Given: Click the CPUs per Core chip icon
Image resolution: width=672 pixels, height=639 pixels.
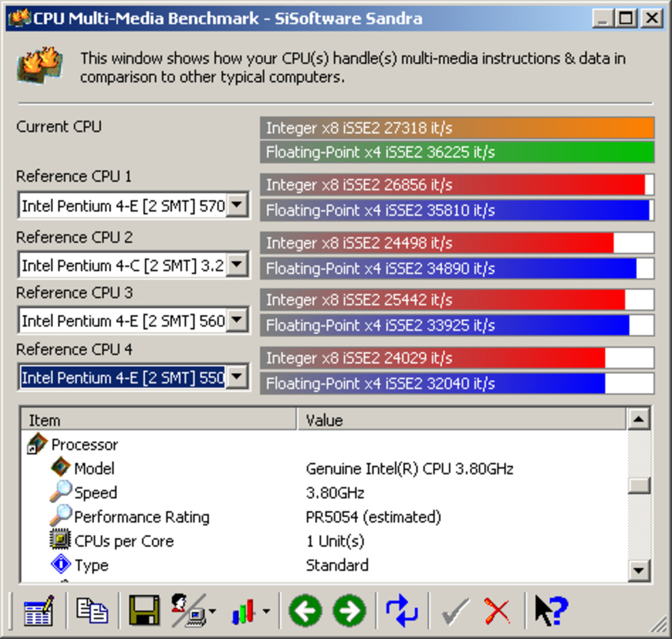Looking at the screenshot, I should 60,540.
